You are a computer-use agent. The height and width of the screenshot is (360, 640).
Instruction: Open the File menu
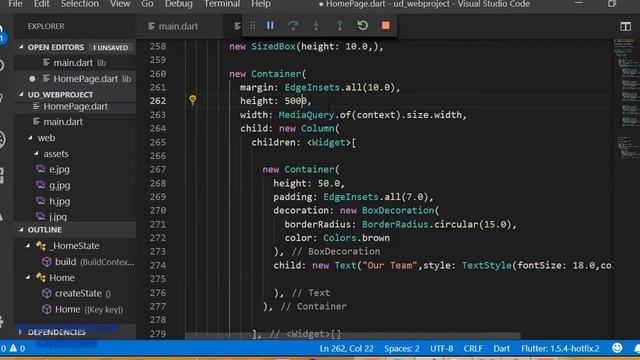click(x=16, y=4)
